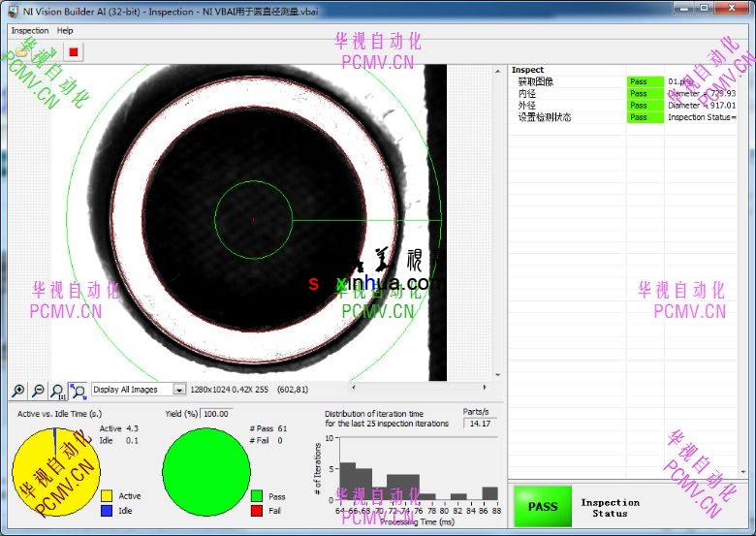The width and height of the screenshot is (756, 536).
Task: Open the Display All Images dropdown
Action: (179, 389)
